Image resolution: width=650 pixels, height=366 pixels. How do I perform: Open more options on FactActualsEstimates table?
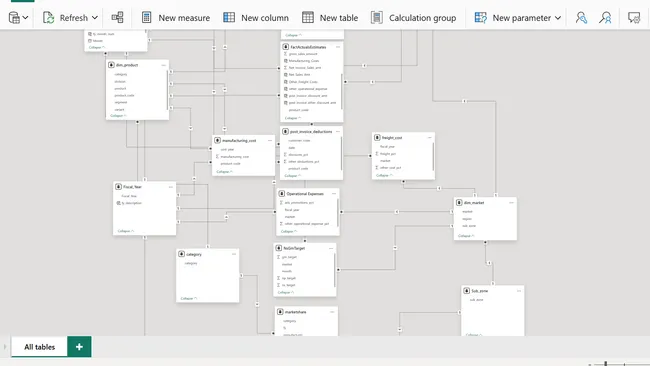[338, 47]
